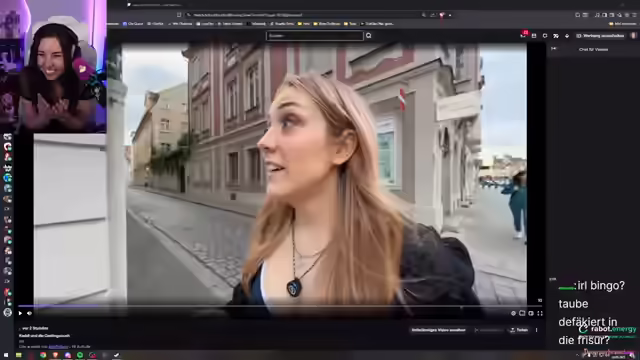The height and width of the screenshot is (360, 640).
Task: Click the 'Werbung ausschalten' button
Action: [x=600, y=36]
